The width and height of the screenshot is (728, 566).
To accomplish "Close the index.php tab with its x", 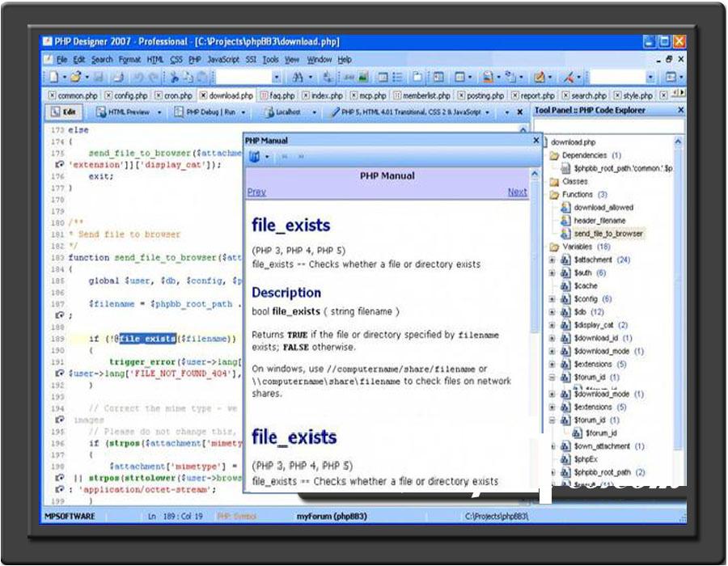I will click(x=306, y=95).
